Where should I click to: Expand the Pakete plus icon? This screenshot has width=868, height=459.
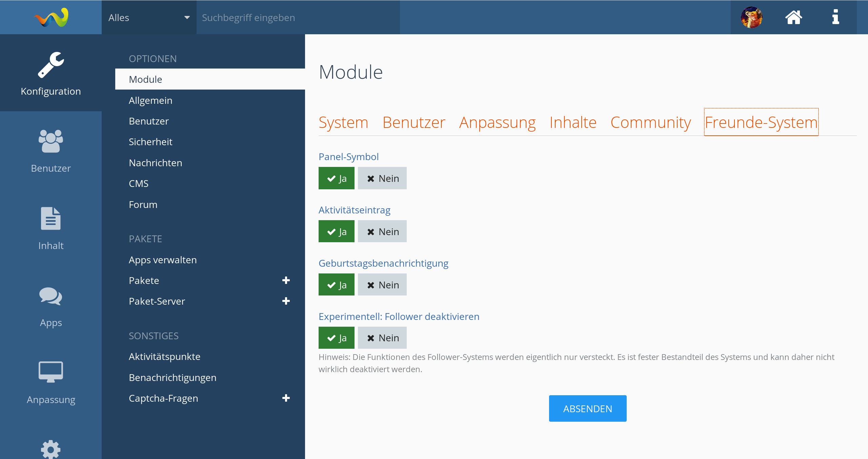click(x=286, y=280)
